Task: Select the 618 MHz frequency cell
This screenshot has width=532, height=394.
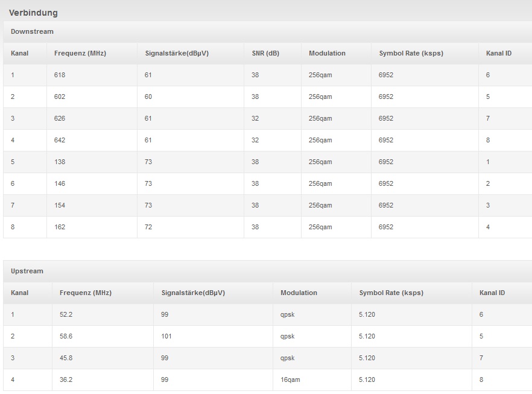Action: click(x=60, y=75)
